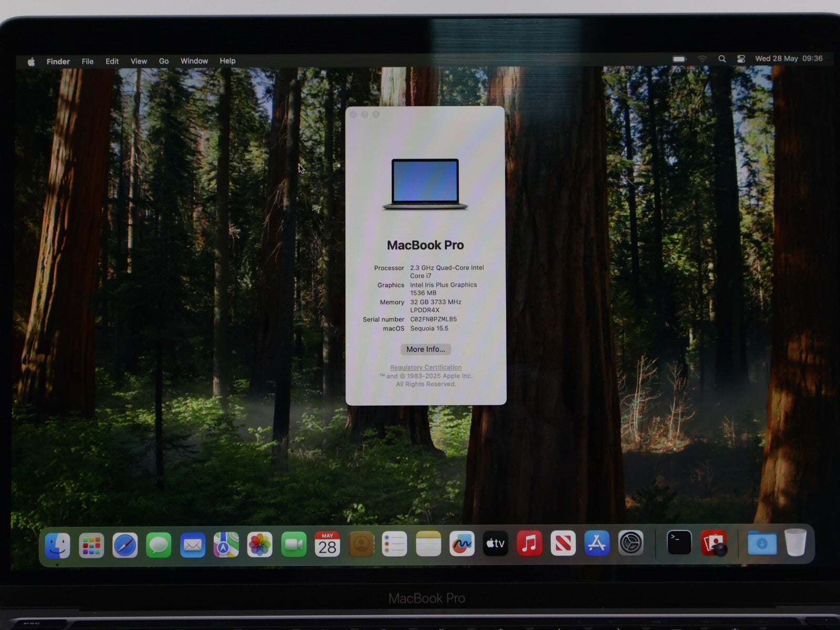Launch the Music app
The height and width of the screenshot is (630, 840).
(x=529, y=543)
